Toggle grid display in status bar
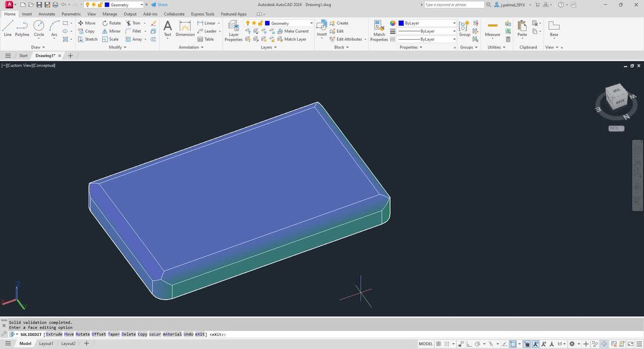The image size is (644, 349). pos(440,344)
